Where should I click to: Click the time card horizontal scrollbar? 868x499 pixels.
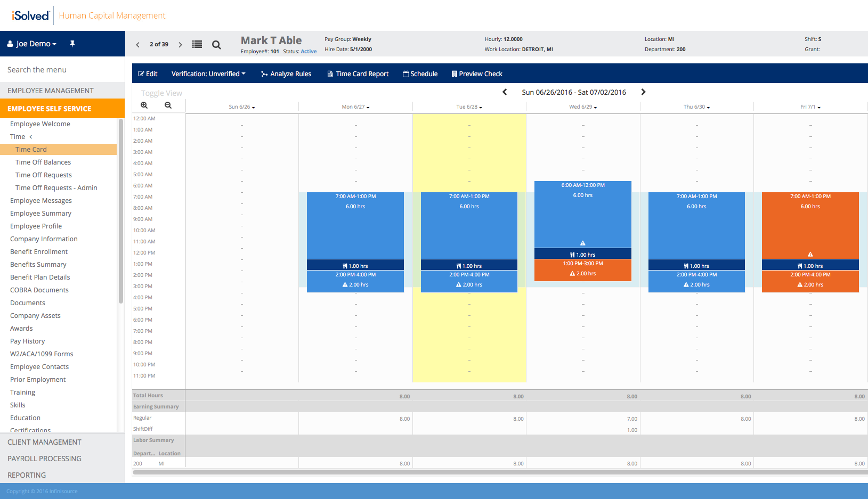(x=500, y=472)
